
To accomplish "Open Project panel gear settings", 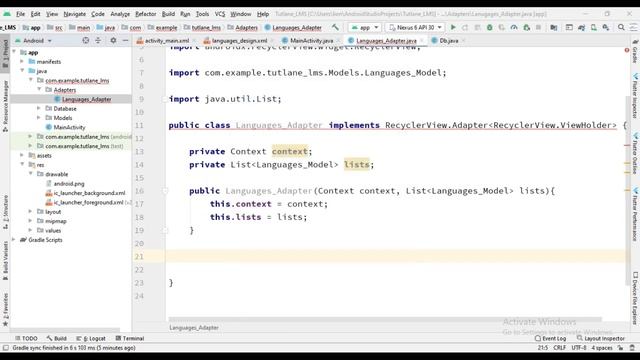I will pos(113,40).
